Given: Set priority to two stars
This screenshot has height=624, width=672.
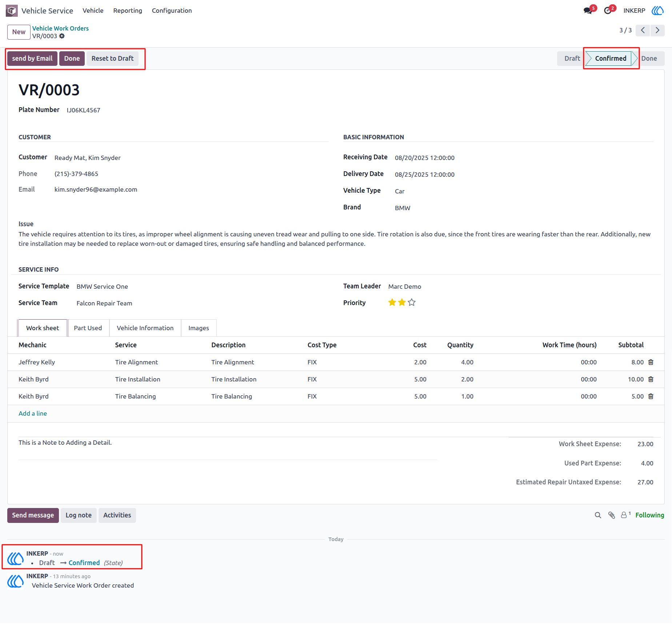Looking at the screenshot, I should 402,303.
